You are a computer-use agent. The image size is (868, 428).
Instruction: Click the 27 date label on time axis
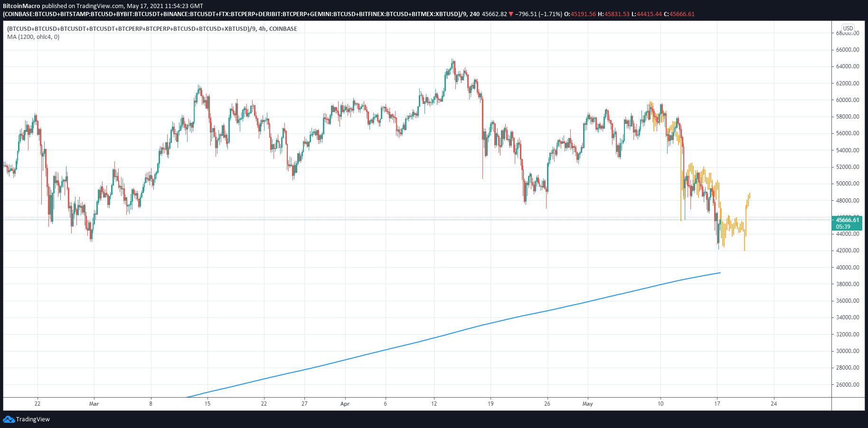304,404
